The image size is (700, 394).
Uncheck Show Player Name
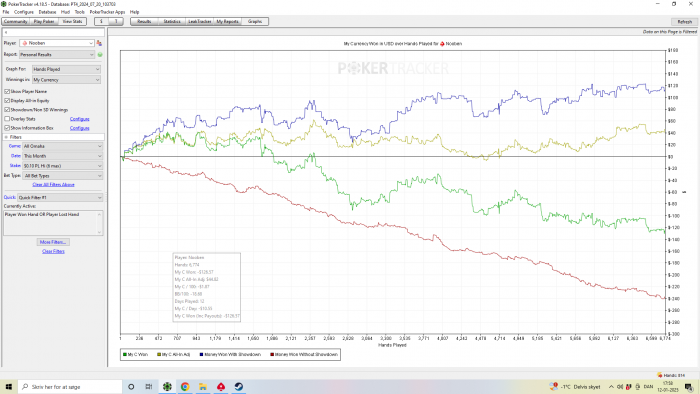pyautogui.click(x=7, y=91)
